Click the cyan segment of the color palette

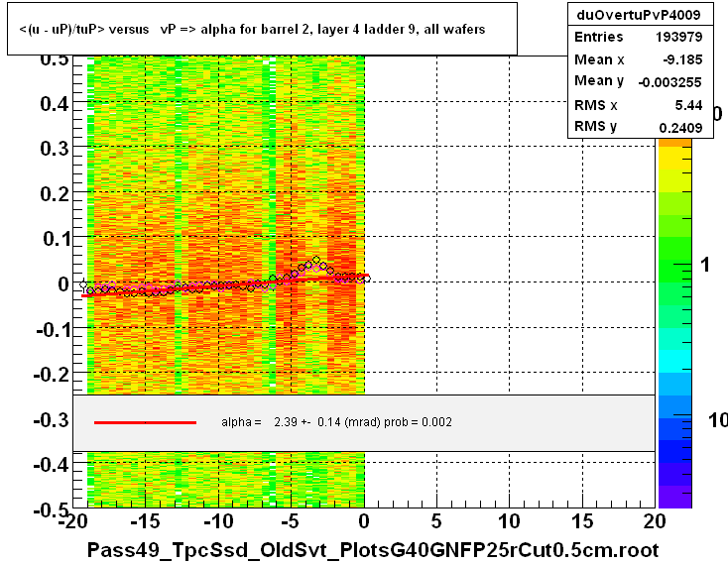[675, 362]
